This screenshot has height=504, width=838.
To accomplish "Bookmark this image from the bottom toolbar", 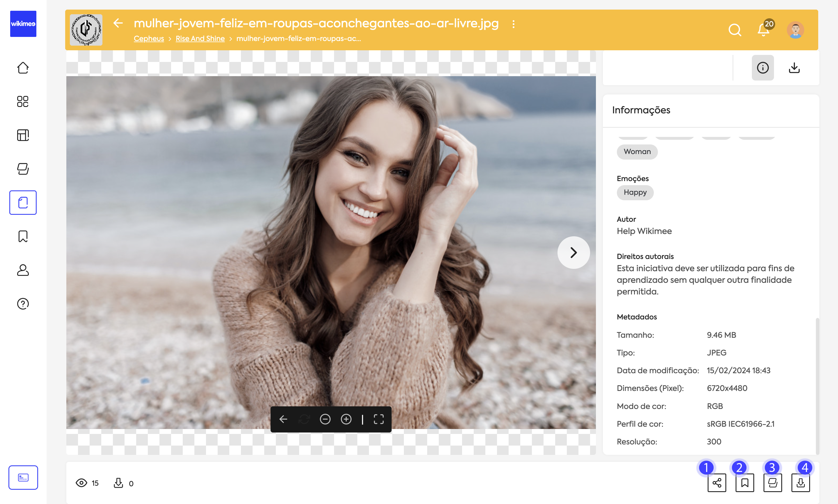I will tap(745, 482).
